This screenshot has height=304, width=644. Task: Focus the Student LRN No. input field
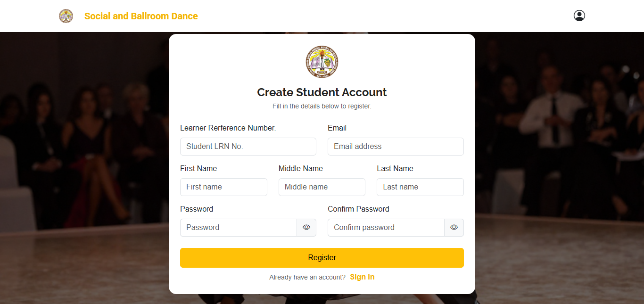(248, 147)
